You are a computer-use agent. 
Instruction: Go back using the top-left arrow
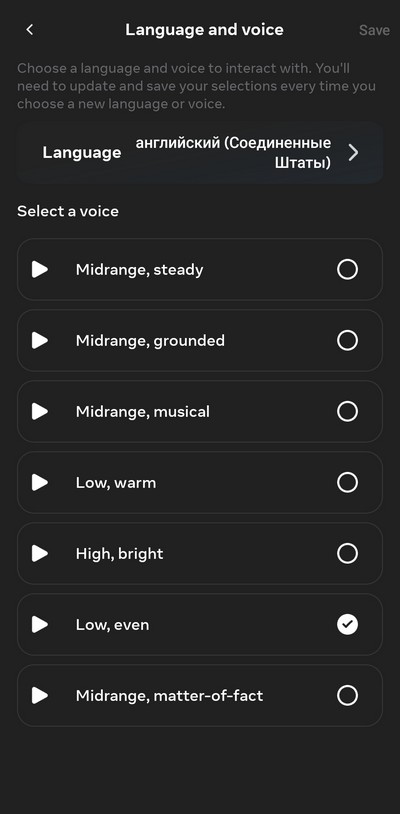click(30, 30)
